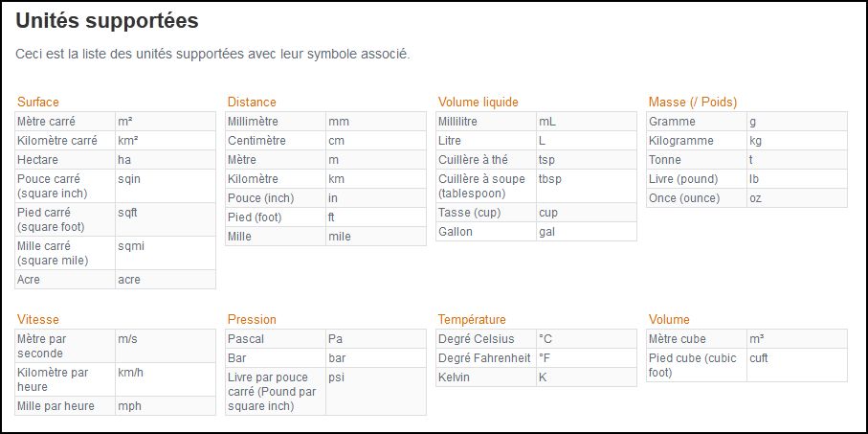868x434 pixels.
Task: Click the Kelvin row label
Action: point(486,377)
